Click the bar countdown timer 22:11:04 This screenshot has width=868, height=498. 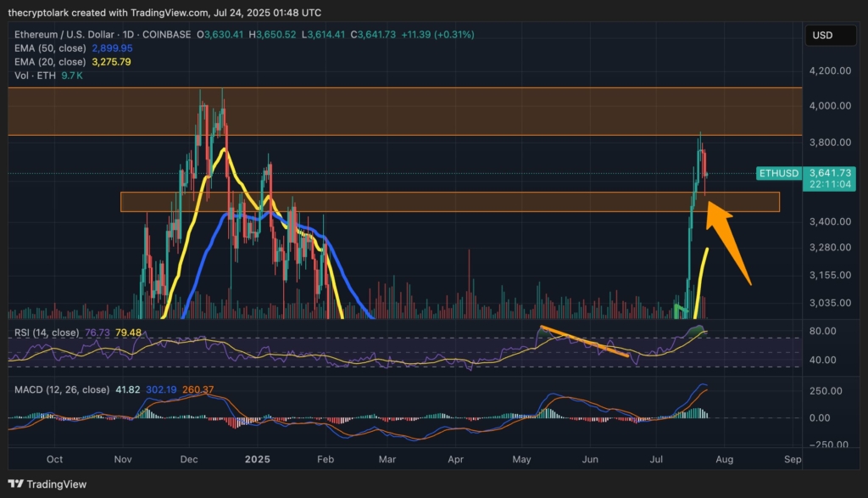(829, 184)
